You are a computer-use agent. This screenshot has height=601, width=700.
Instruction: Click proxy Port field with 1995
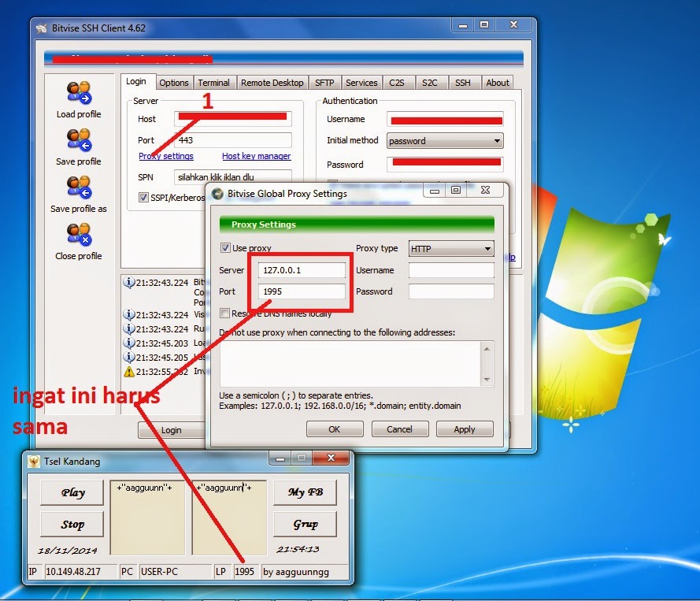pyautogui.click(x=302, y=291)
